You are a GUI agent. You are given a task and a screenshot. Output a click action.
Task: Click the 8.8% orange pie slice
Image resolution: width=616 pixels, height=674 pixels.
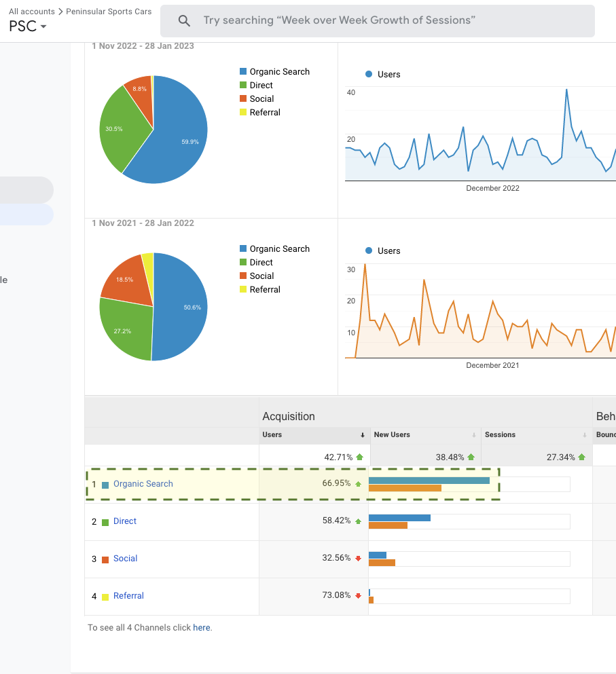pyautogui.click(x=141, y=94)
